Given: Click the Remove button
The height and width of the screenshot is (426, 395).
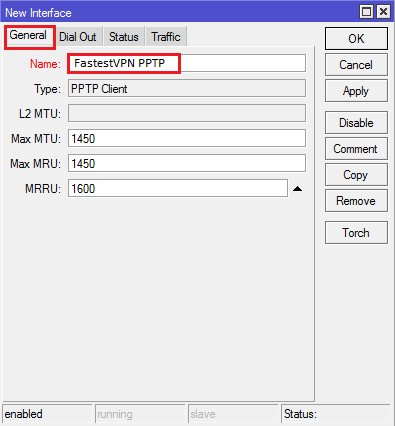Looking at the screenshot, I should tap(356, 201).
